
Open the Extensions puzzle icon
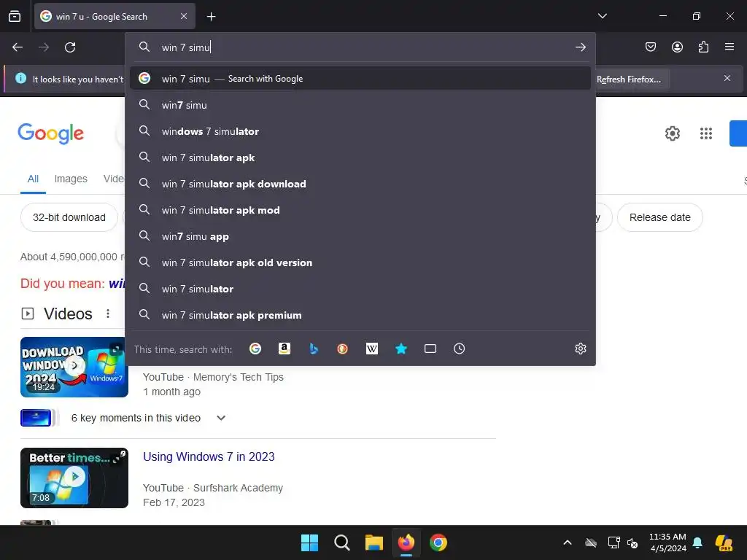pos(703,47)
